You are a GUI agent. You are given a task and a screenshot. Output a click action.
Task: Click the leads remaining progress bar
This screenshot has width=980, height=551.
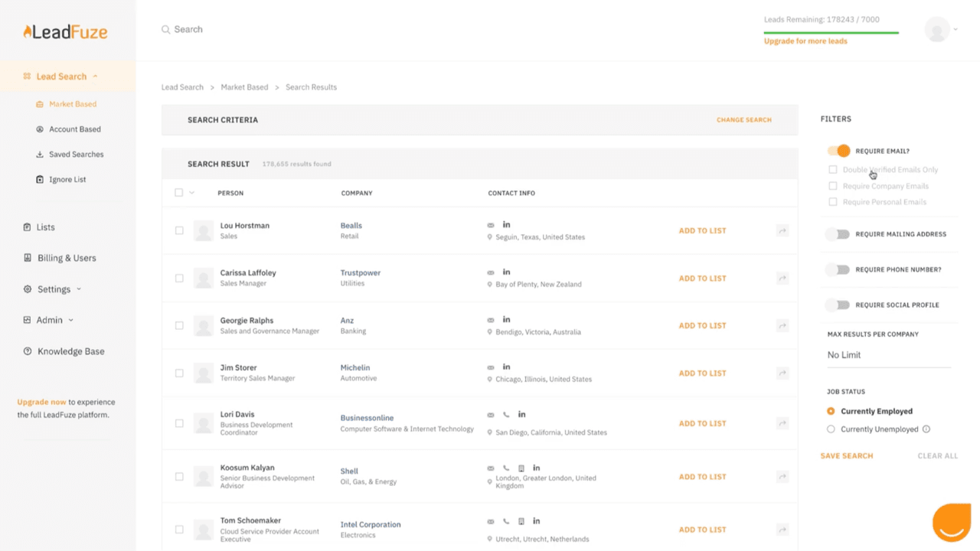tap(831, 33)
